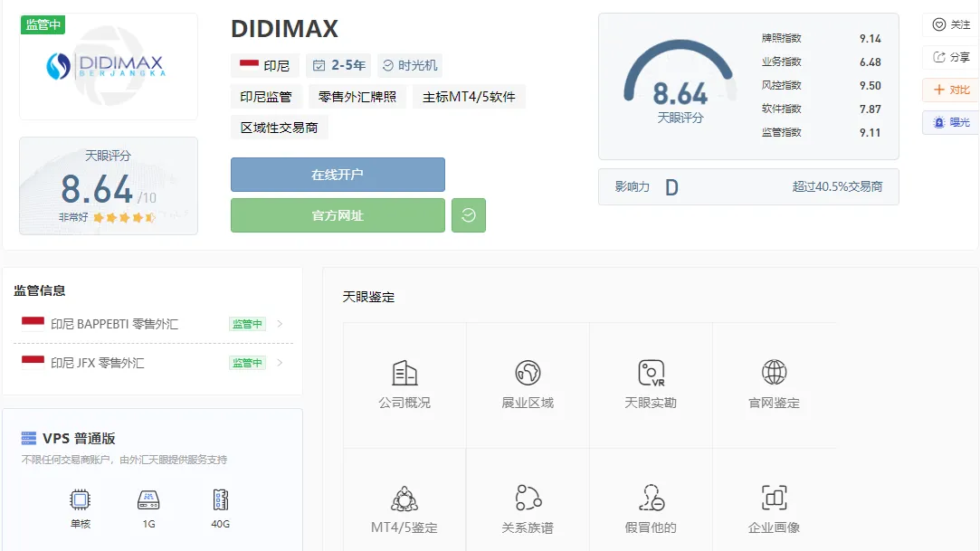The height and width of the screenshot is (551, 980).
Task: Add broker to 对比 comparison
Action: [x=951, y=90]
